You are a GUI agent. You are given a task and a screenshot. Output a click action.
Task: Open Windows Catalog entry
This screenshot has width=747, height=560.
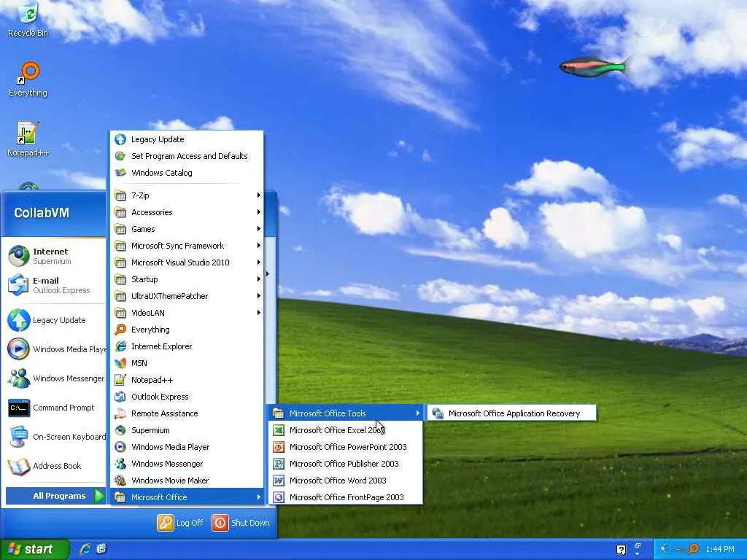186,172
